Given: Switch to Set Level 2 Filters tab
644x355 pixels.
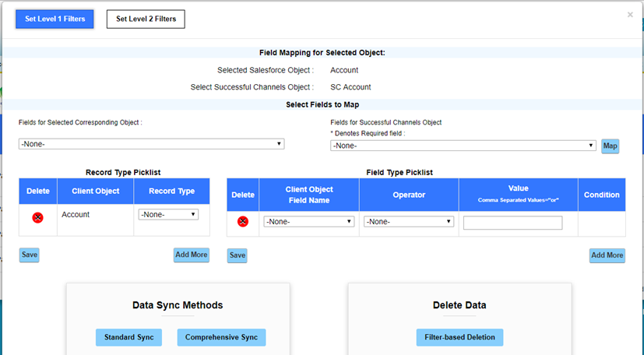Looking at the screenshot, I should pyautogui.click(x=146, y=19).
